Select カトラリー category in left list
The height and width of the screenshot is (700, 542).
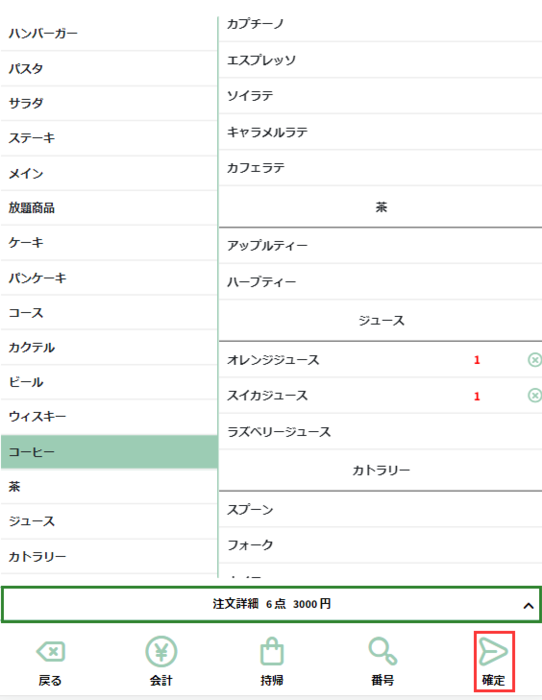tap(109, 556)
